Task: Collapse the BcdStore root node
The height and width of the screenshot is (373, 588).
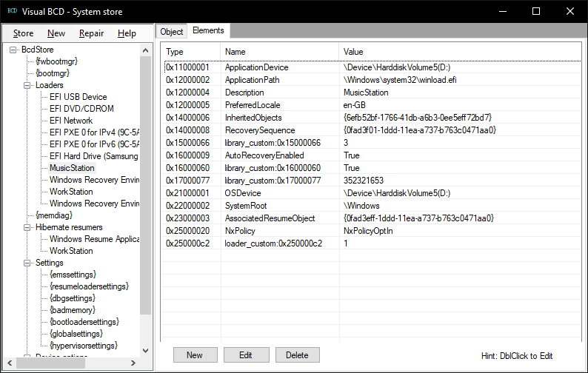Action: pos(13,50)
